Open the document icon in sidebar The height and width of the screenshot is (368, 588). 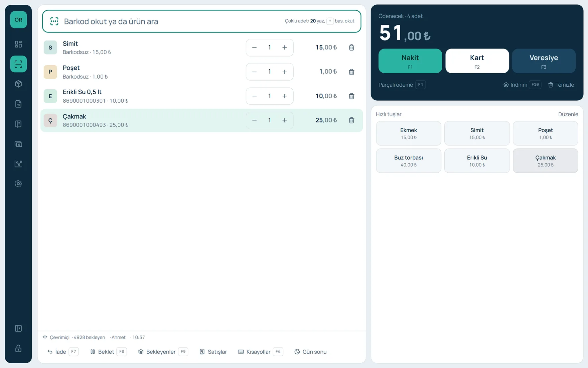pos(18,104)
